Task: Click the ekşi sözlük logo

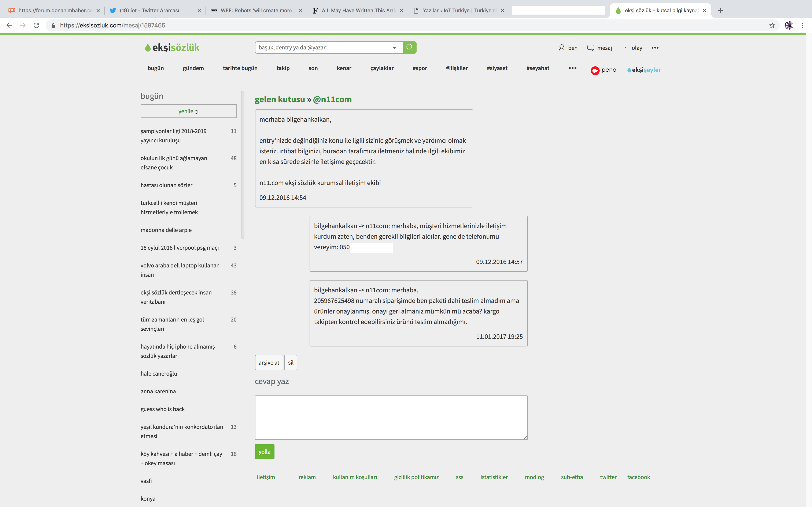Action: tap(172, 48)
